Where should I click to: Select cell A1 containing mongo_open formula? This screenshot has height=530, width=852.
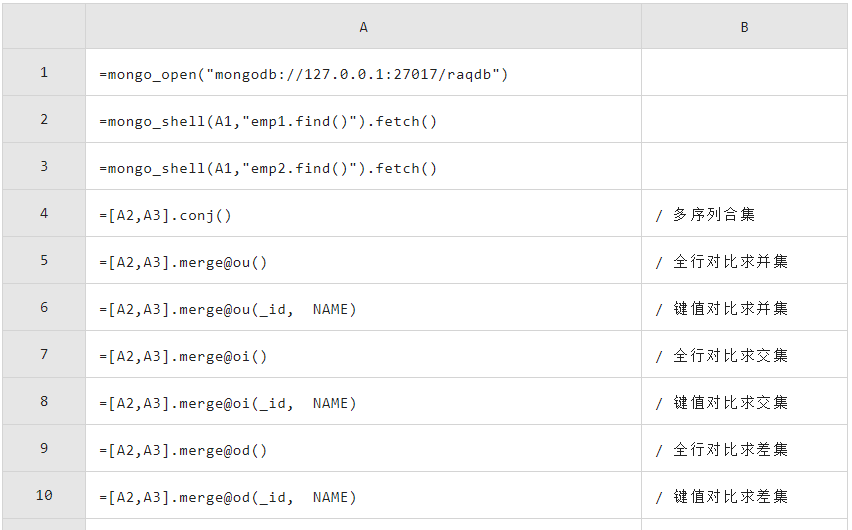pyautogui.click(x=363, y=72)
